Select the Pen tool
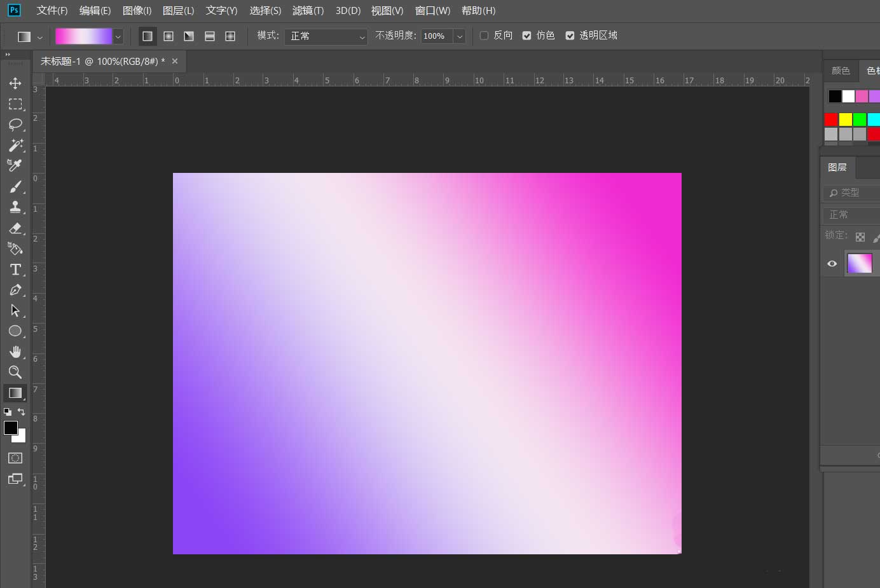The height and width of the screenshot is (588, 880). (x=15, y=290)
